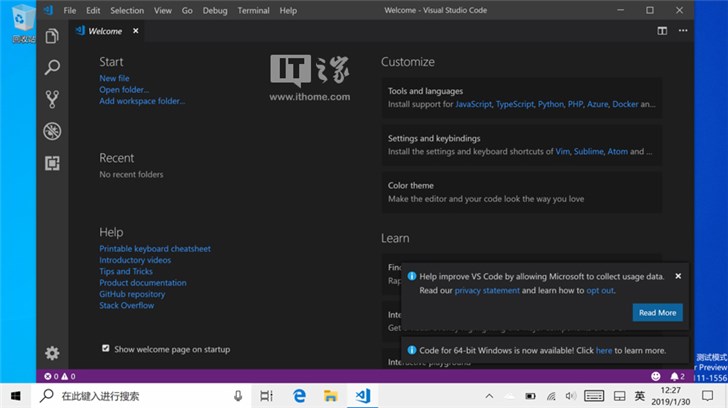Viewport: 728px width, 408px height.
Task: Install Sublime keybindings link
Action: pyautogui.click(x=588, y=151)
